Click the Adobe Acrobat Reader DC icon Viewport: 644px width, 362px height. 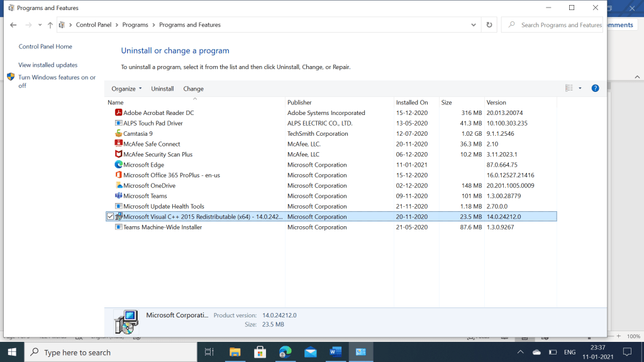118,112
